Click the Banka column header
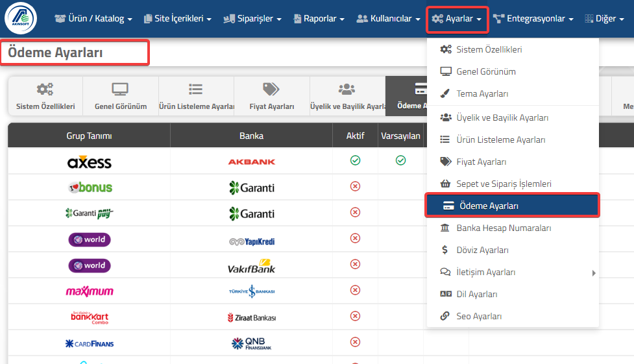 [x=252, y=136]
